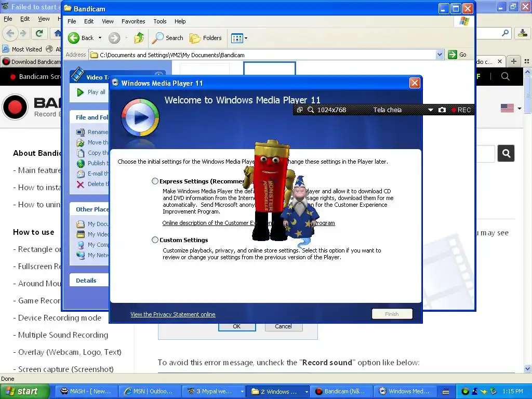This screenshot has height=399, width=532.
Task: Open My Network Places in Other Places
Action: (92, 255)
